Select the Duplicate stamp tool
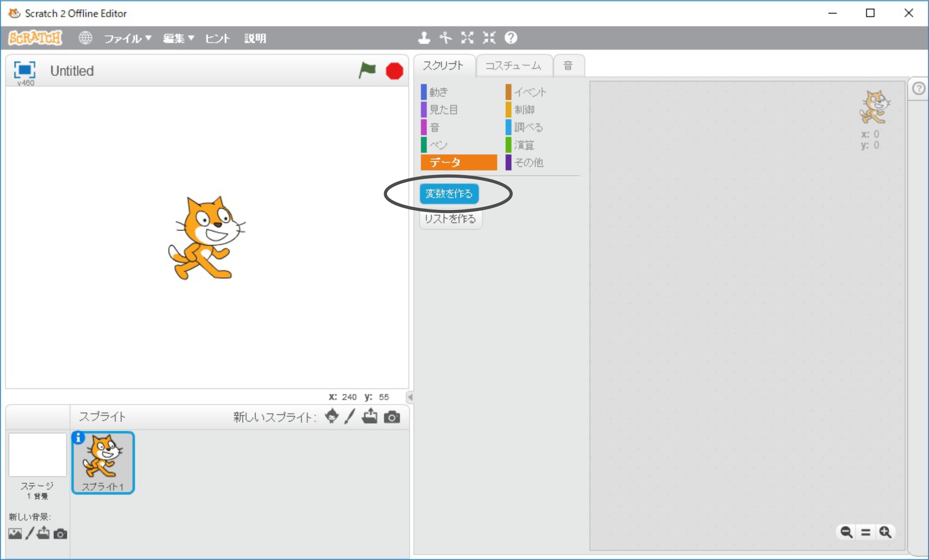929x560 pixels. (424, 38)
